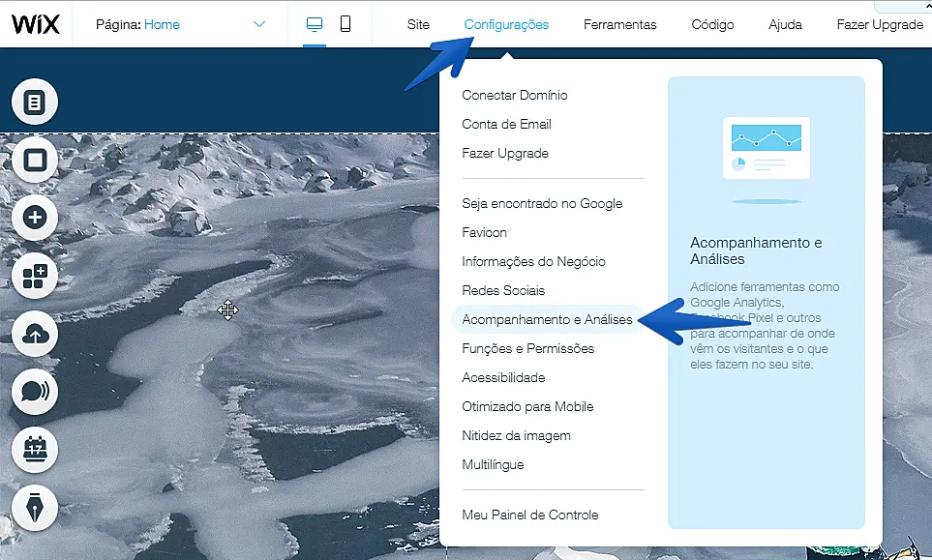Select Acompanhamento e Análises menu entry

pos(547,319)
